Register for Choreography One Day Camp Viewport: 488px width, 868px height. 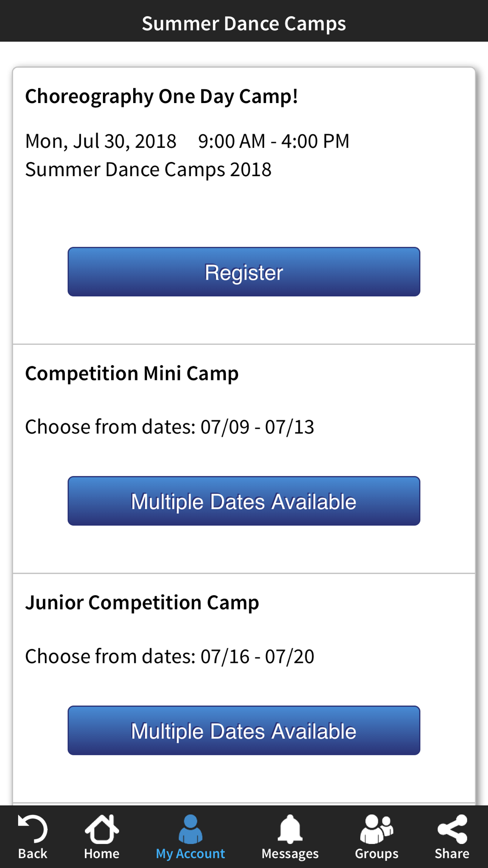click(244, 272)
